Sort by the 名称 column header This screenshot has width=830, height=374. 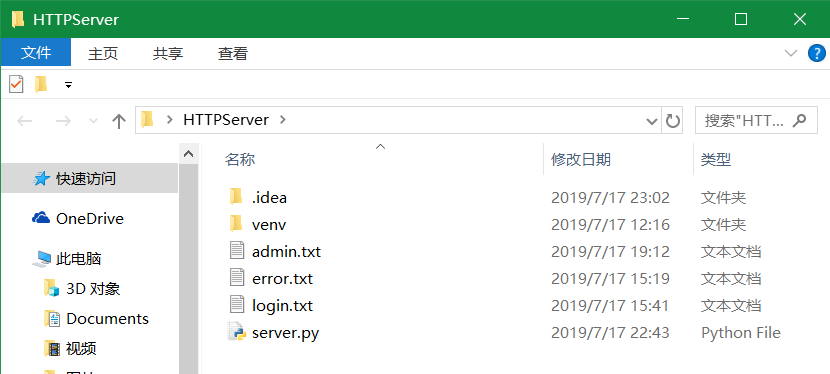point(240,159)
